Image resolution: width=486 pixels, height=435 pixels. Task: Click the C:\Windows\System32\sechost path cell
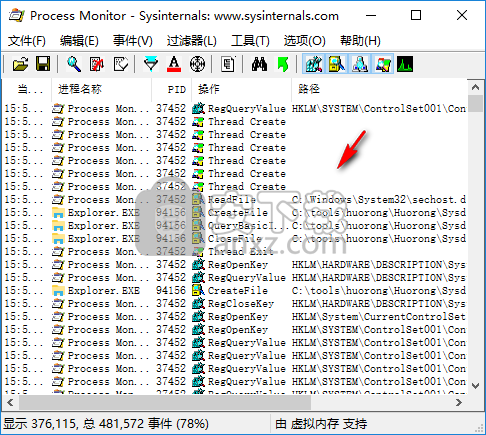tap(379, 200)
